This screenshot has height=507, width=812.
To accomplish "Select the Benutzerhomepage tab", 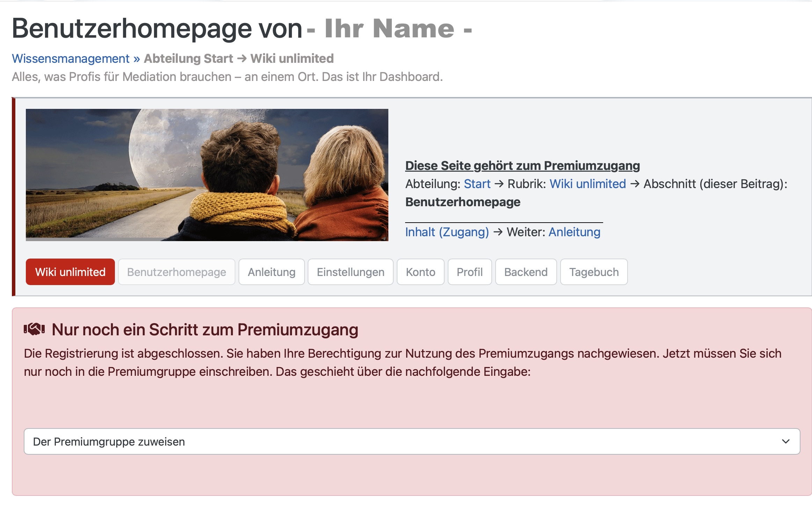I will (x=176, y=272).
